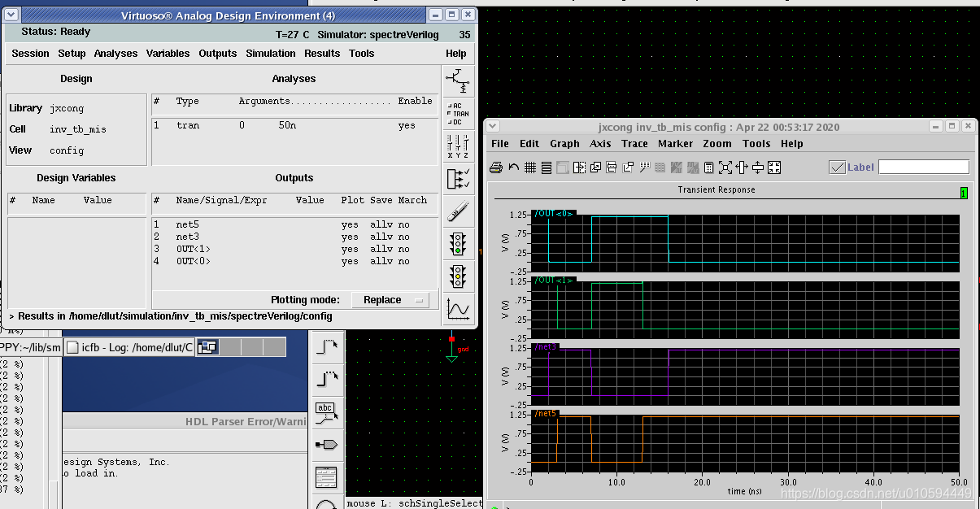Screen dimensions: 980x509
Task: Open the Tools menu in ADE window
Action: (x=362, y=54)
